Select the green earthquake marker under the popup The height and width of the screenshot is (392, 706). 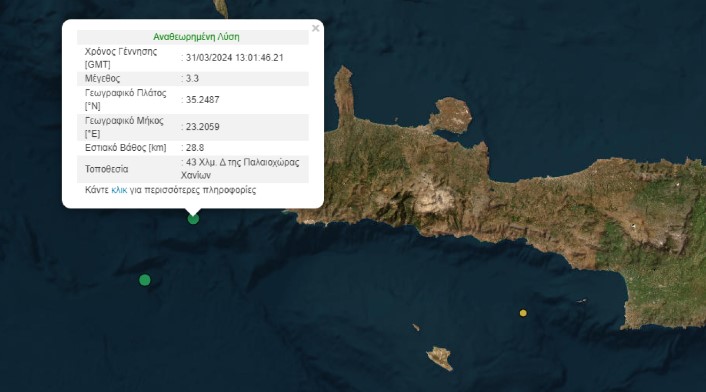(x=193, y=219)
